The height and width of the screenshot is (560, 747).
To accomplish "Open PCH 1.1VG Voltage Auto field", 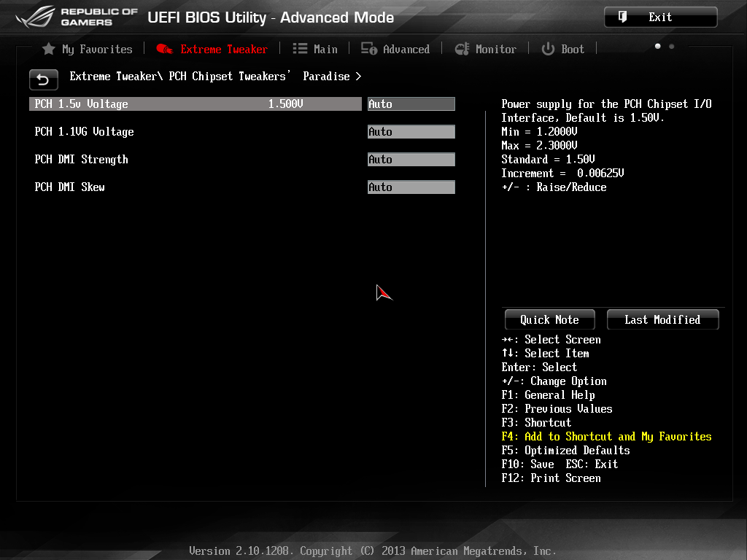I will coord(411,131).
